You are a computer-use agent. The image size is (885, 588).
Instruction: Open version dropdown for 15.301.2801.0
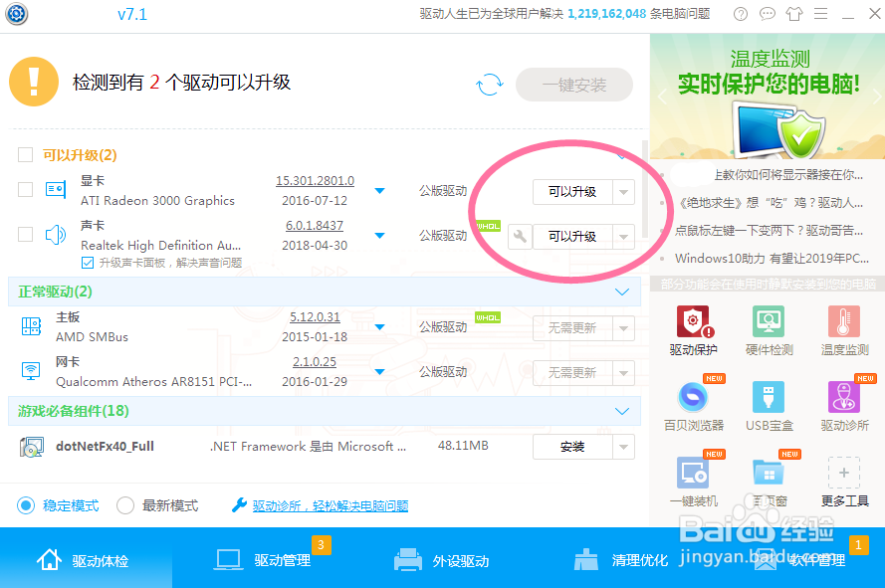(380, 191)
